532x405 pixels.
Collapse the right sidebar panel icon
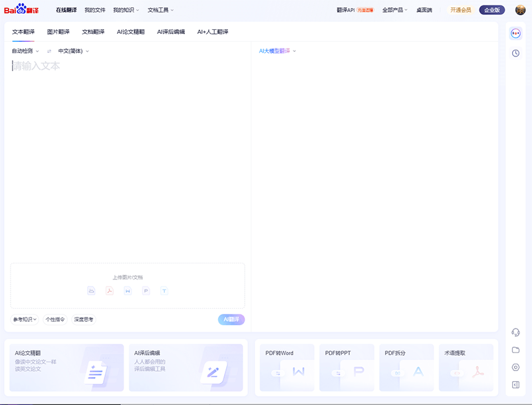coord(515,384)
